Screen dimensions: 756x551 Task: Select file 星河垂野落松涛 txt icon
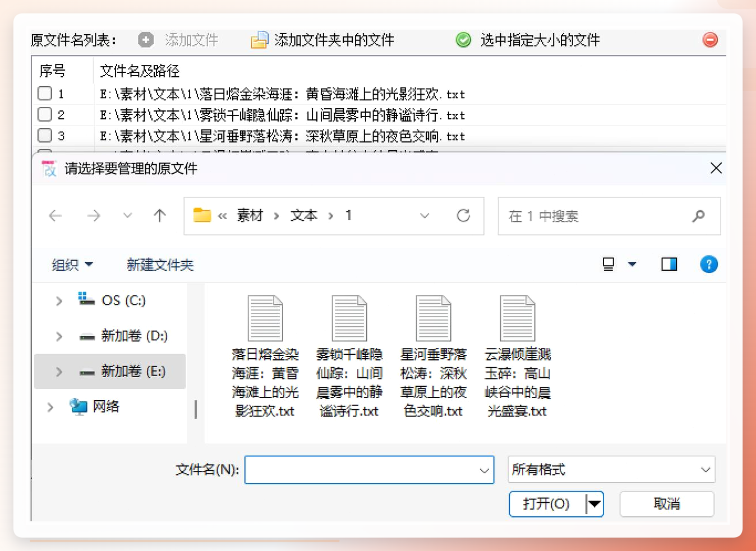point(434,318)
